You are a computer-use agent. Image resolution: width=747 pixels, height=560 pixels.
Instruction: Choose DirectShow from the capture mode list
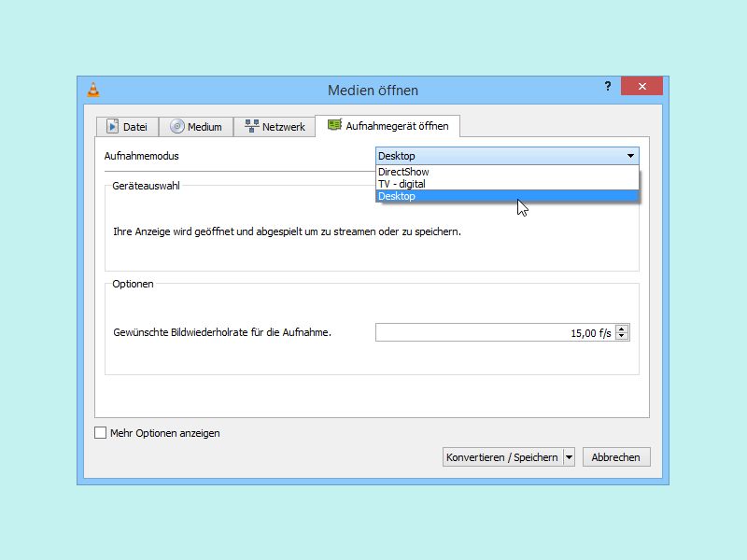(507, 172)
